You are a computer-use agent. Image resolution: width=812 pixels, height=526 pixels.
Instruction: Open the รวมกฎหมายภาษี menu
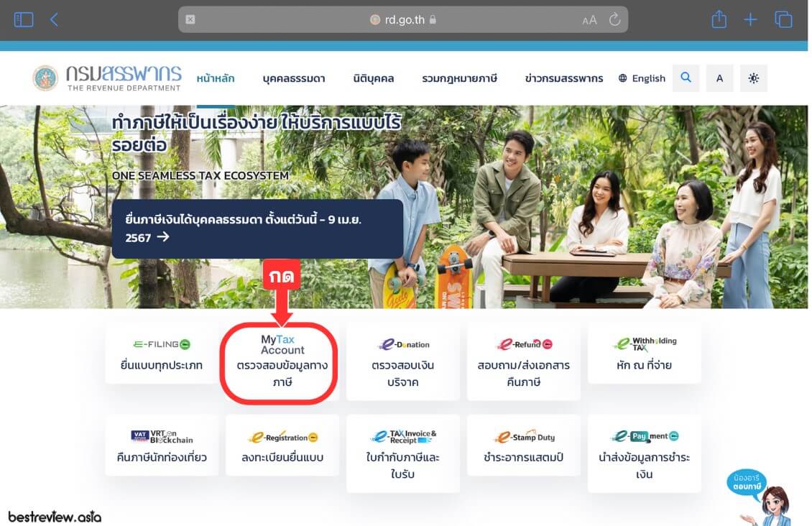(459, 79)
